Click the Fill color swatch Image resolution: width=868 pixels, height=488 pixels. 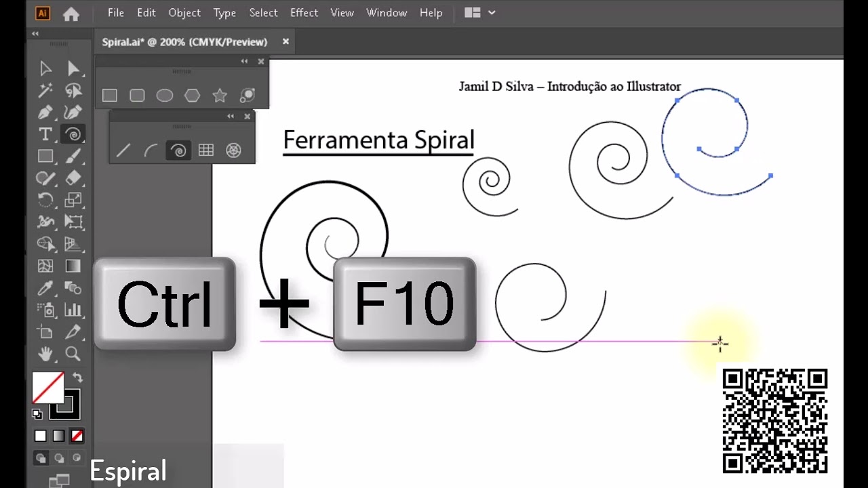click(x=48, y=388)
